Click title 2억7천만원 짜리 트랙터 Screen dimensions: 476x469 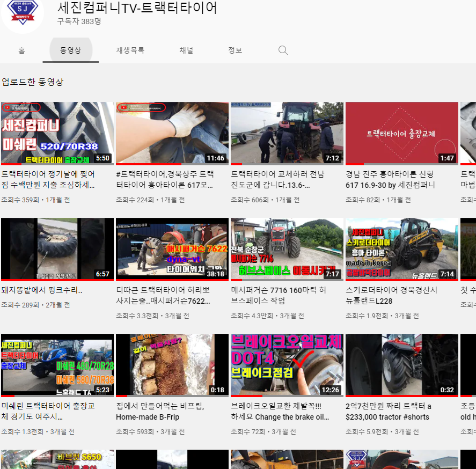tap(389, 412)
